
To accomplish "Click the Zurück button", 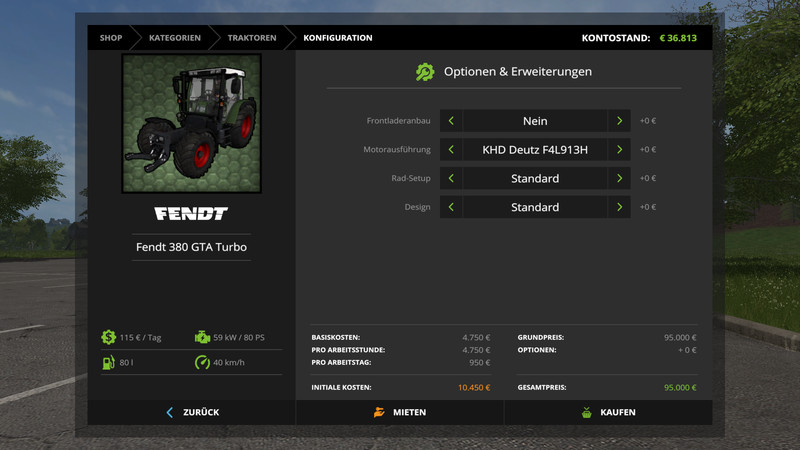I will (192, 412).
